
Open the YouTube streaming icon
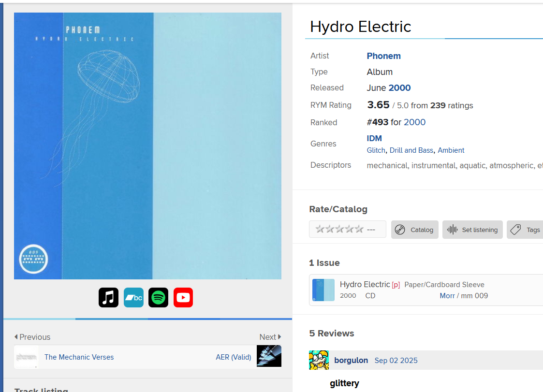[x=183, y=297]
